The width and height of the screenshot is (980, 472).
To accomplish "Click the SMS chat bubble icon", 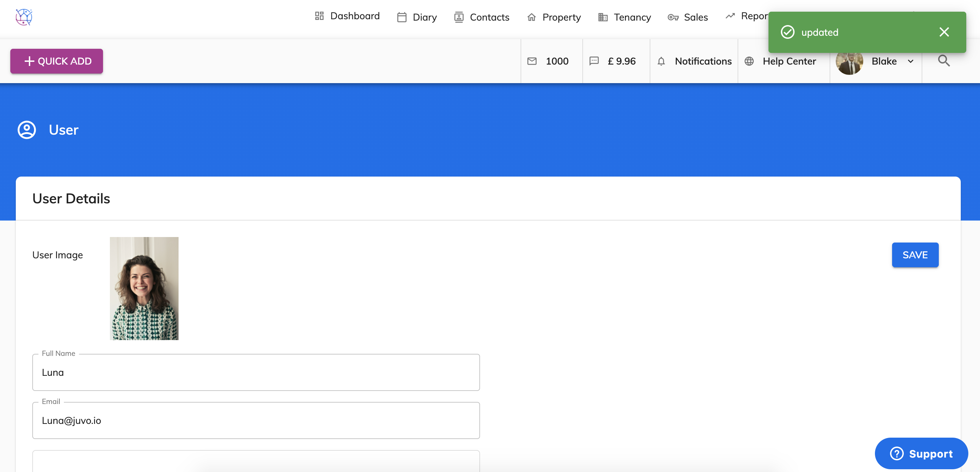I will 594,61.
